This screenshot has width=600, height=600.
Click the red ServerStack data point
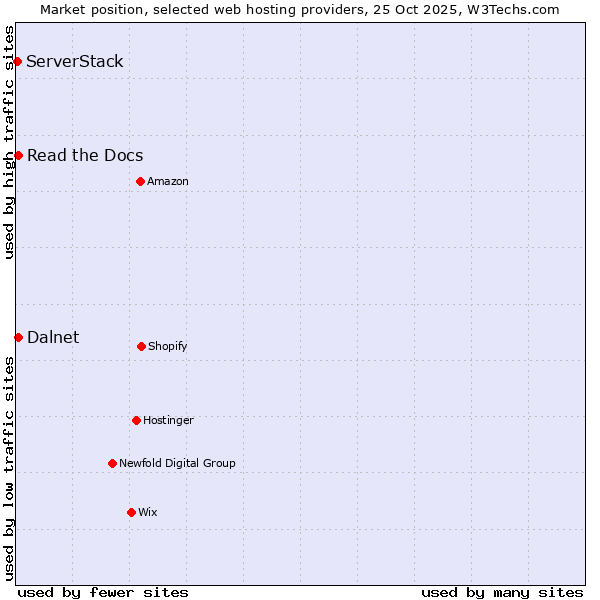tap(17, 62)
